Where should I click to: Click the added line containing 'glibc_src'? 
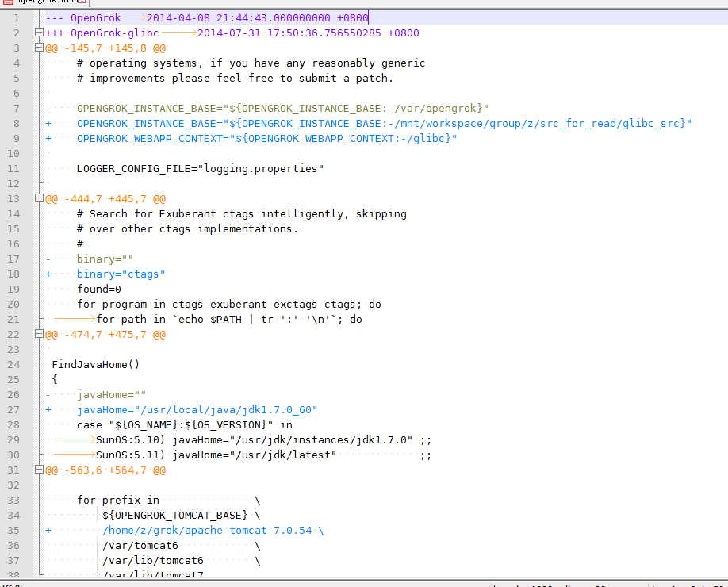click(368, 123)
